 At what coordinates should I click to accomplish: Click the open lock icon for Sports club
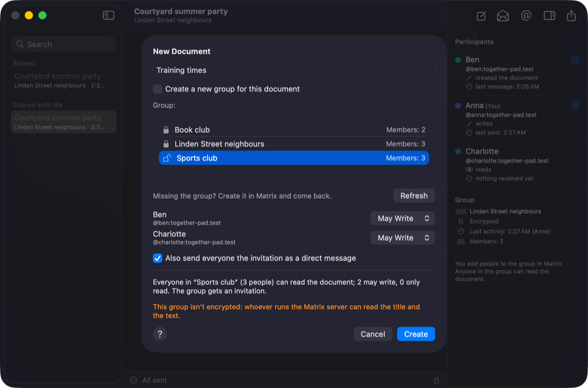[x=167, y=158]
